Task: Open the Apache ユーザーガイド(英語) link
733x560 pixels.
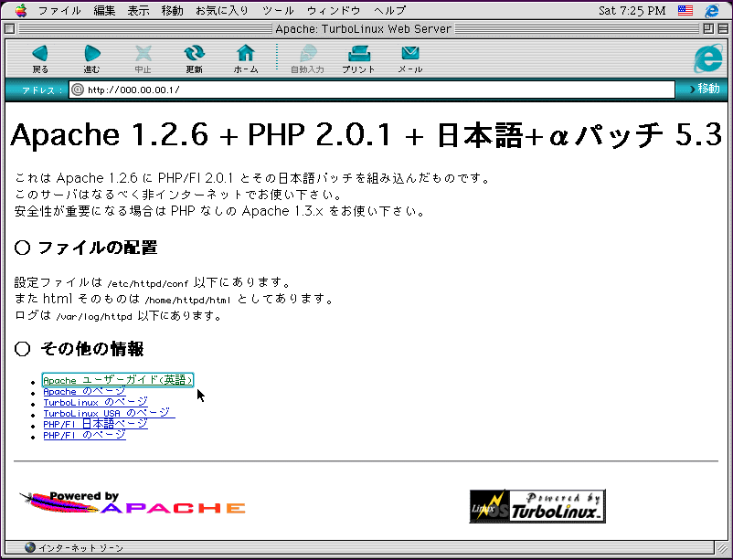Action: point(118,380)
